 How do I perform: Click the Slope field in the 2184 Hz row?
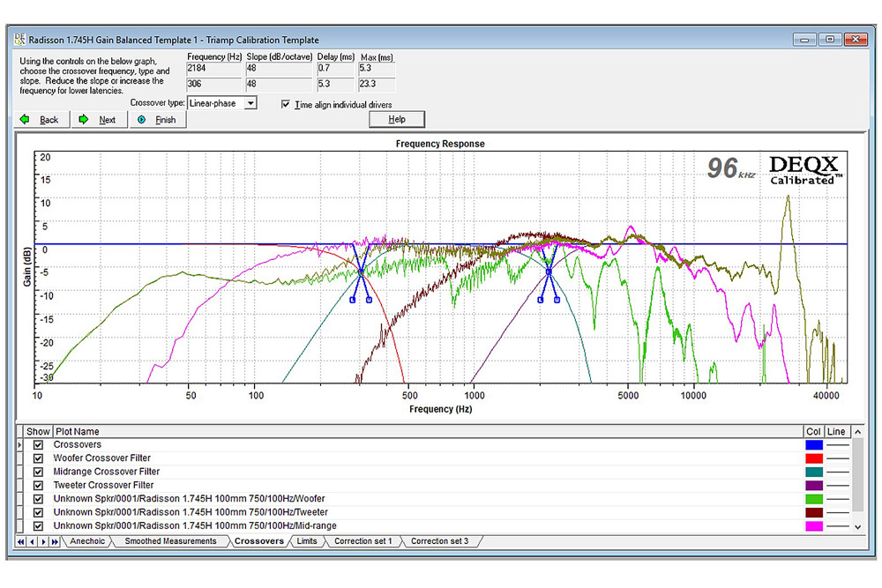pos(279,69)
